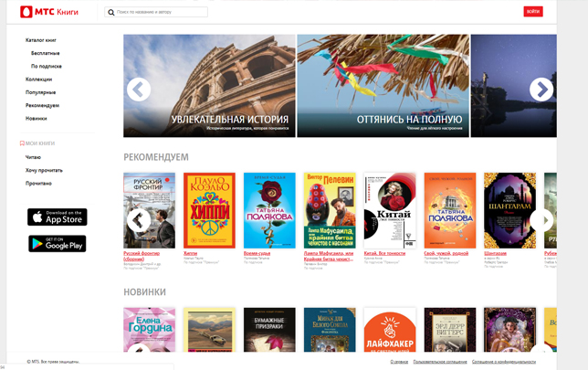Go to previous banner slide with left arrow
Image resolution: width=588 pixels, height=370 pixels.
click(x=139, y=89)
